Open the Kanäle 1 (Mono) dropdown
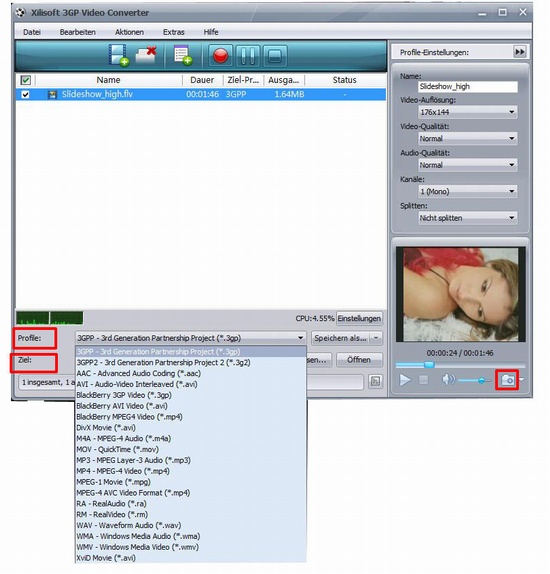The image size is (550, 574). point(468,191)
